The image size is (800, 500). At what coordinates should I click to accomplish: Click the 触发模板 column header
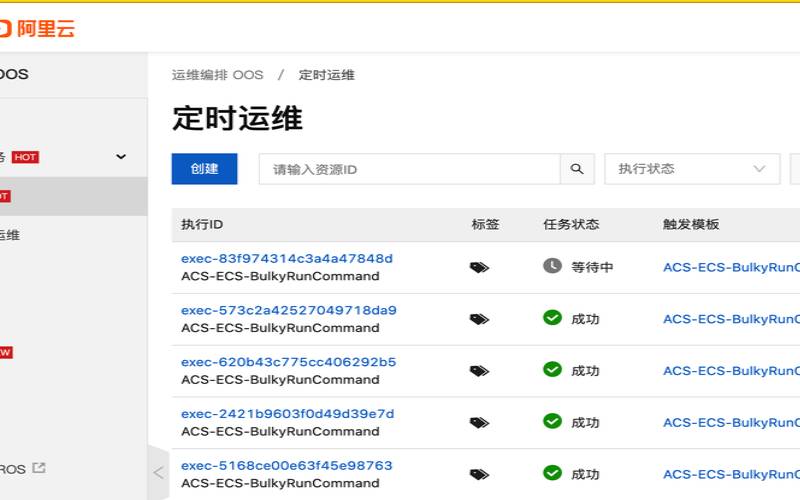(691, 224)
